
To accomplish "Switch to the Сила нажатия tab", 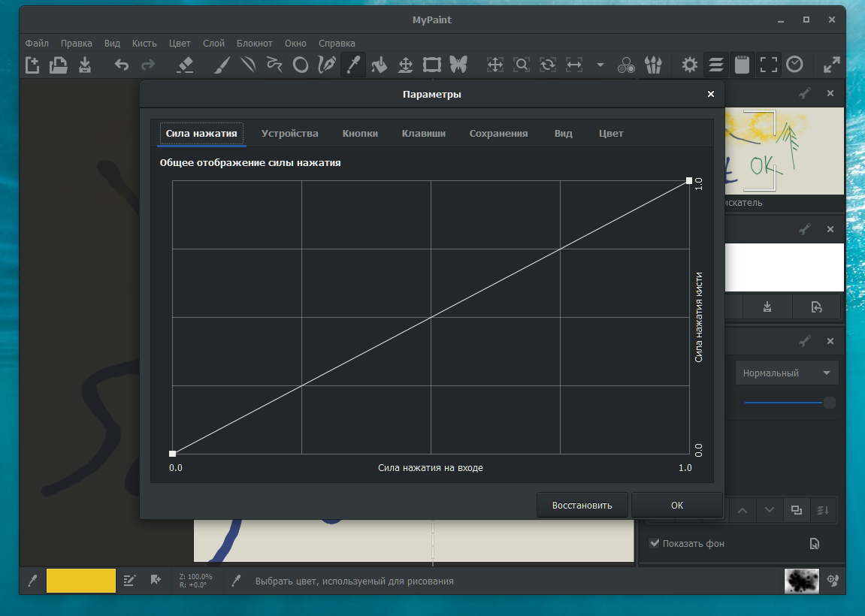I will pyautogui.click(x=201, y=134).
